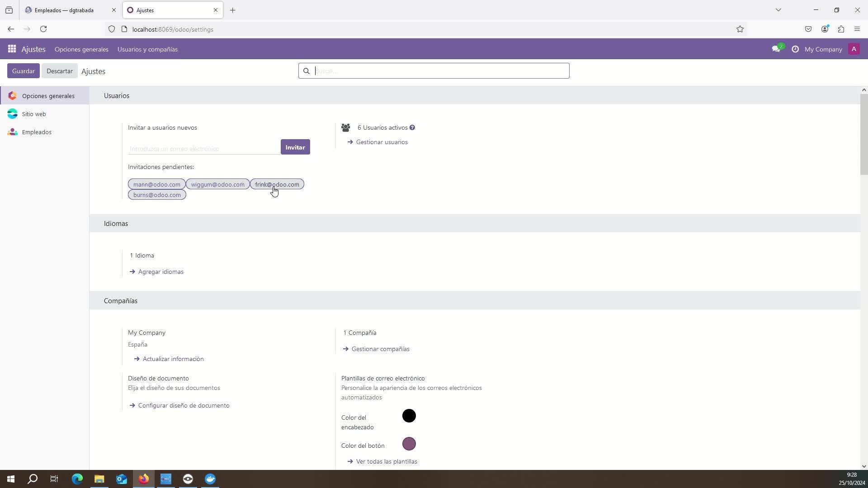The height and width of the screenshot is (488, 868).
Task: Reload the current browser page
Action: tap(43, 29)
